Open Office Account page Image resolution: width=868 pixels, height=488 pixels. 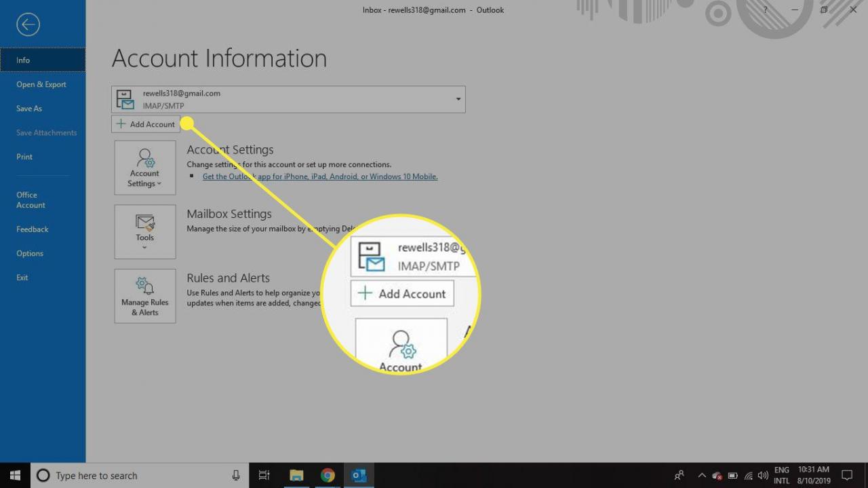tap(43, 200)
